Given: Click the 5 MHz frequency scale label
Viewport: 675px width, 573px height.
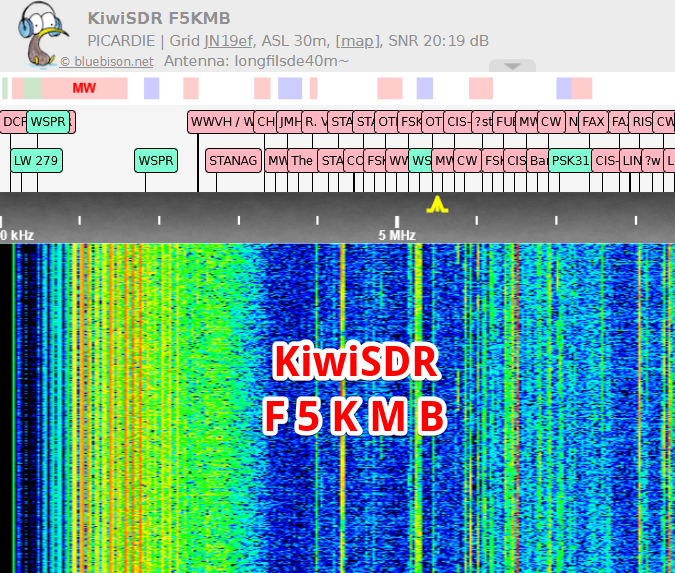Looking at the screenshot, I should click(397, 235).
